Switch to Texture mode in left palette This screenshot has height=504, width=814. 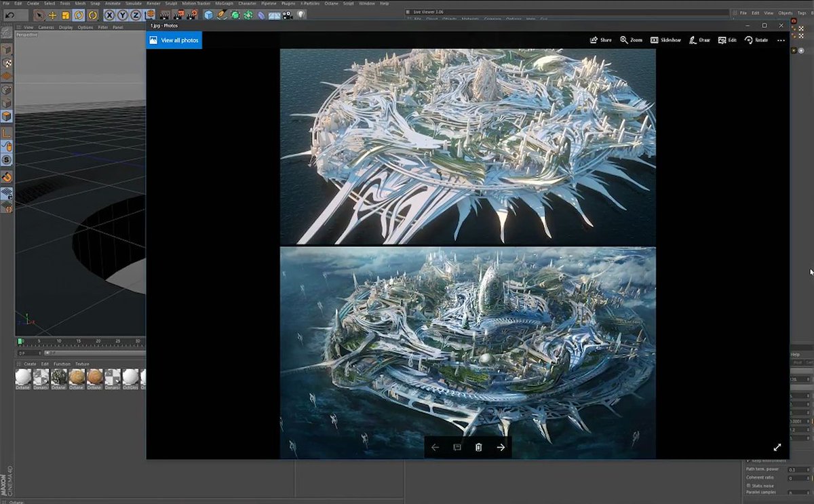click(x=7, y=63)
